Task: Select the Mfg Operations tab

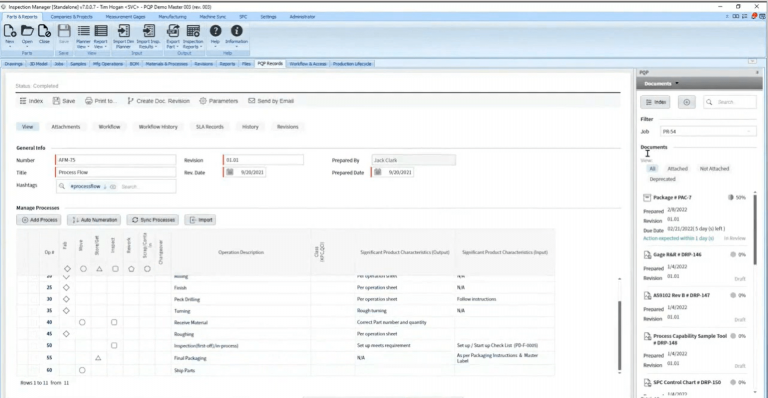Action: 108,64
